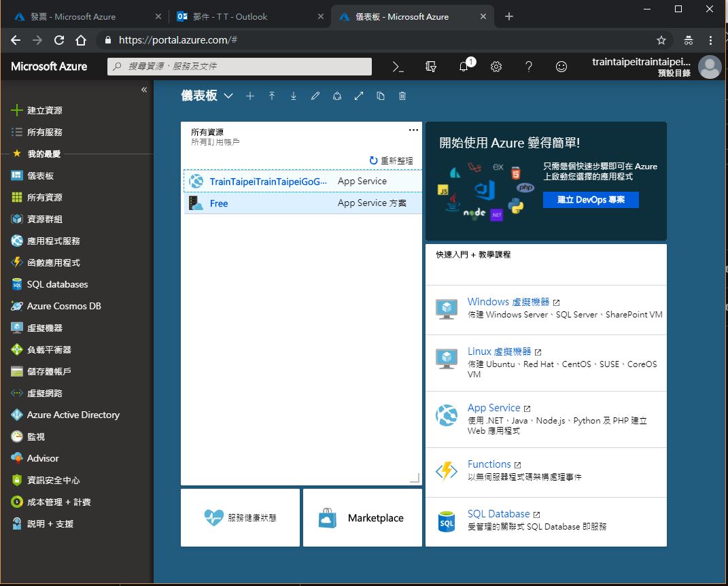Collapse the left sidebar with double chevron
The width and height of the screenshot is (728, 586).
tap(144, 90)
